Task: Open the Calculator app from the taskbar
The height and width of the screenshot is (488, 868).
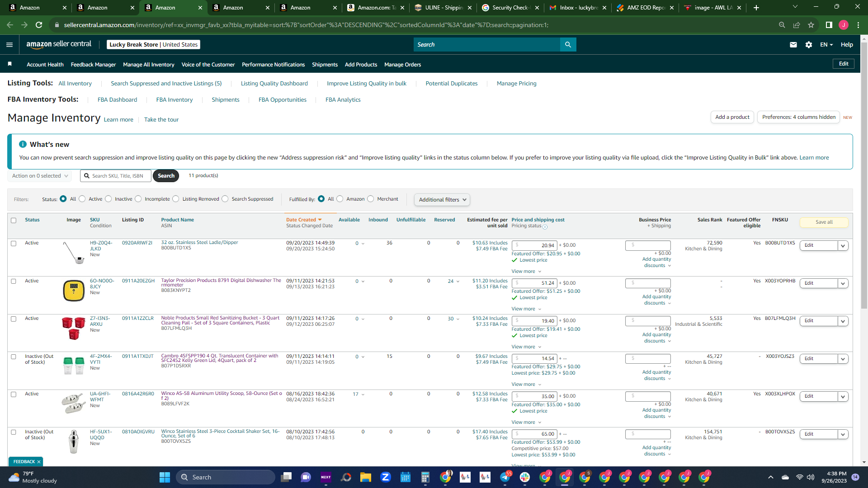Action: [x=425, y=477]
